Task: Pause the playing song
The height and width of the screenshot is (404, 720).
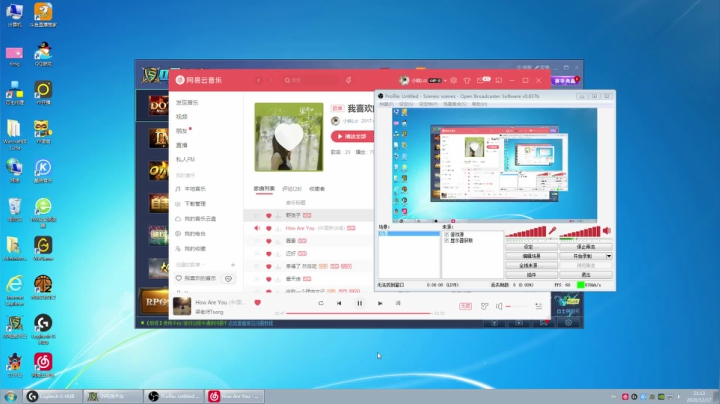Action: [360, 303]
